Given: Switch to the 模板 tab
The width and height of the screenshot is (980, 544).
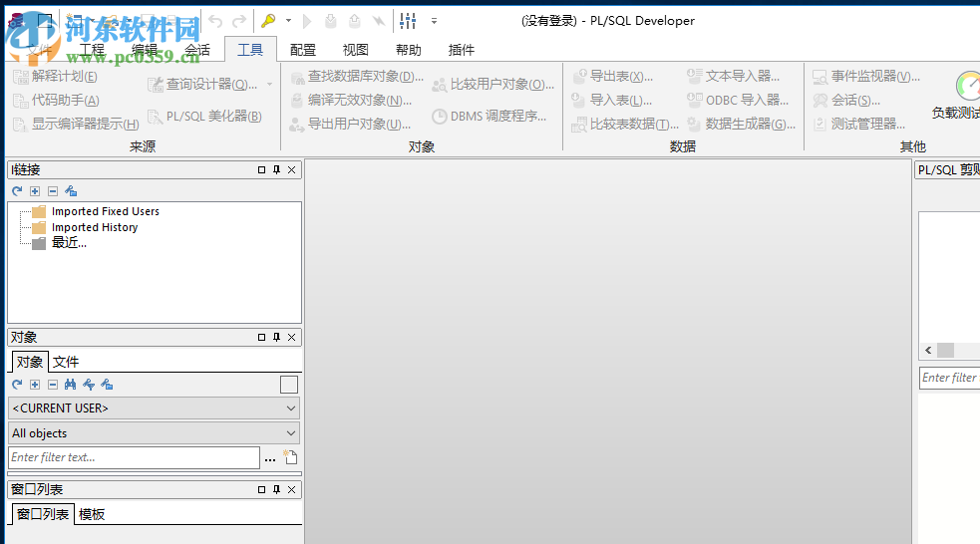Looking at the screenshot, I should coord(92,514).
